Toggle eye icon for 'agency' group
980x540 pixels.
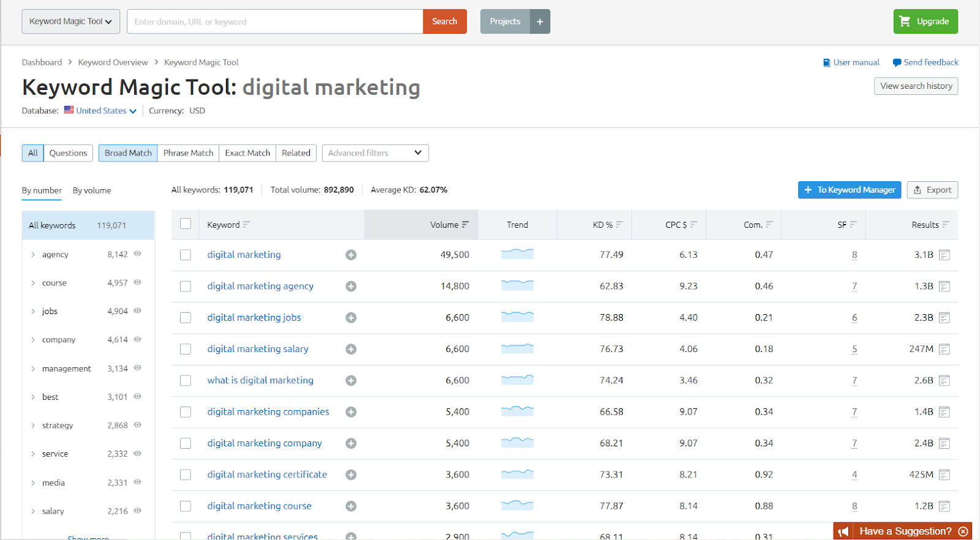tap(138, 253)
